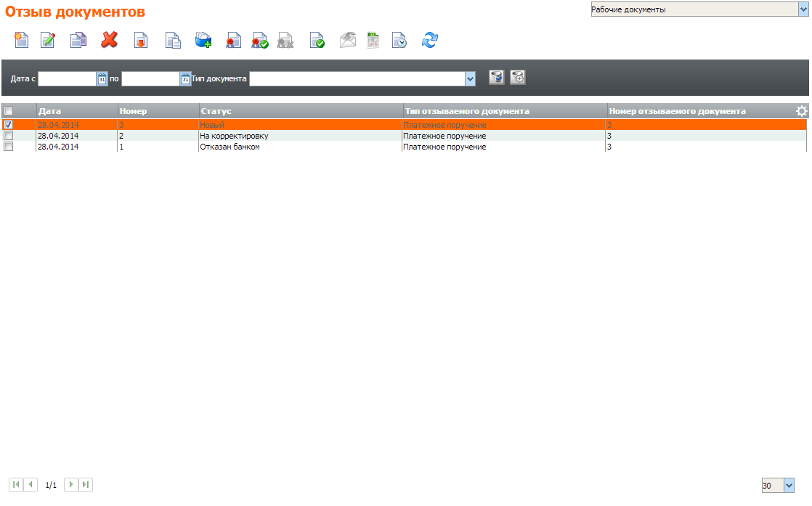Click the grey envelope send icon
Image resolution: width=812 pixels, height=506 pixels.
pos(348,40)
